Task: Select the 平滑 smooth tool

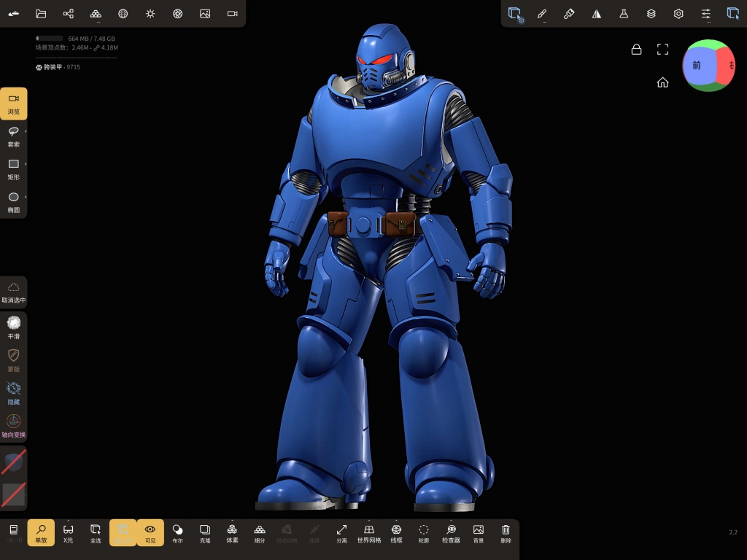Action: 14,327
